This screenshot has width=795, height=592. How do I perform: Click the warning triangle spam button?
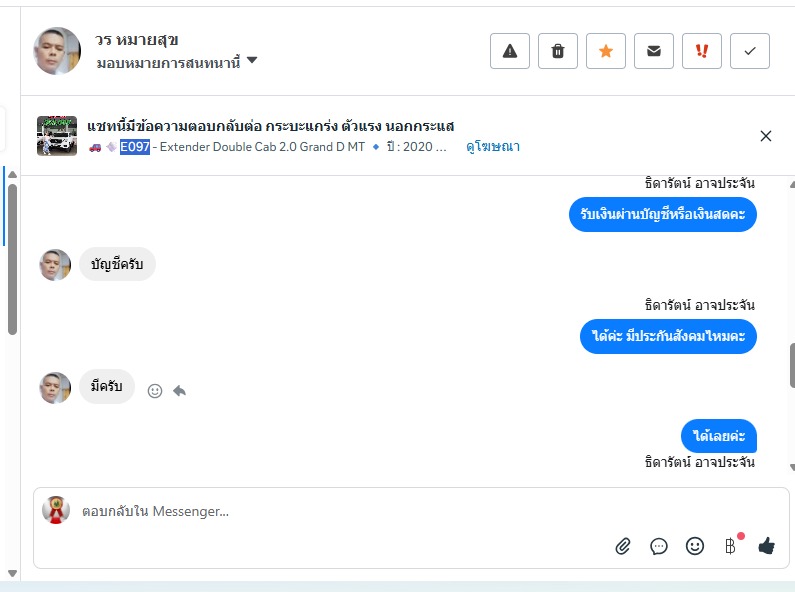510,51
